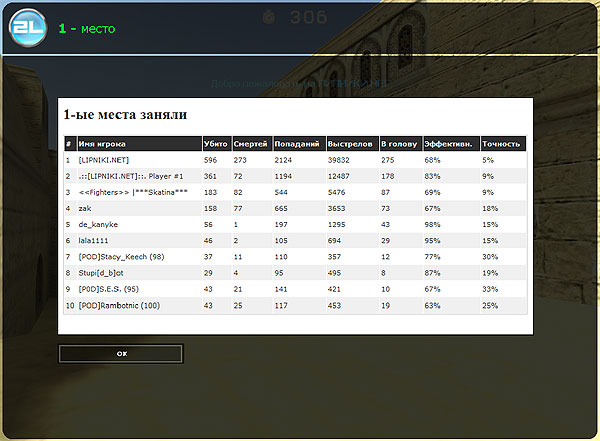The image size is (600, 441).
Task: Click the 'Смертей' column header
Action: (250, 144)
